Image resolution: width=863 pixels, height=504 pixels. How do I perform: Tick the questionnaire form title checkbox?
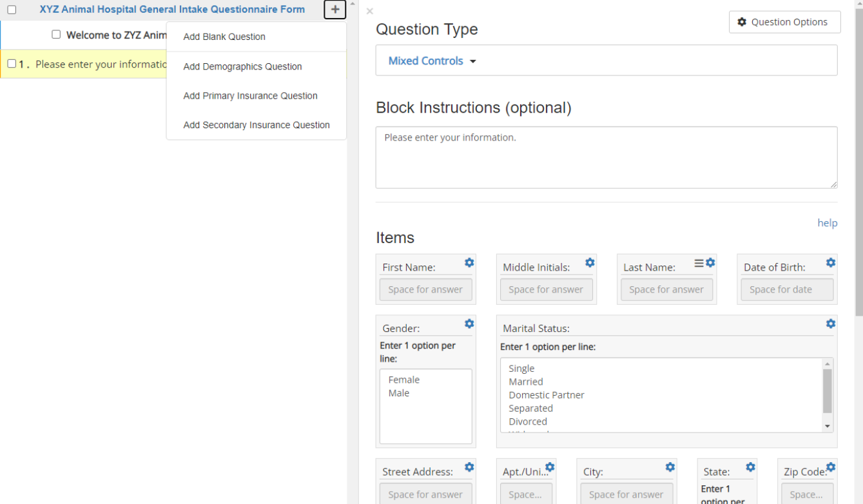pyautogui.click(x=12, y=10)
